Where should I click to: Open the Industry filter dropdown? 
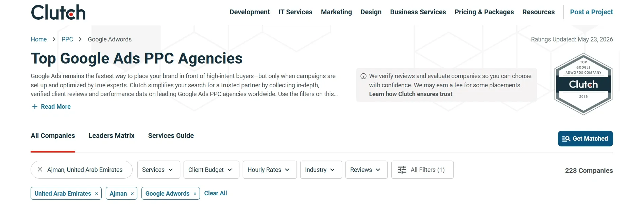(x=321, y=170)
